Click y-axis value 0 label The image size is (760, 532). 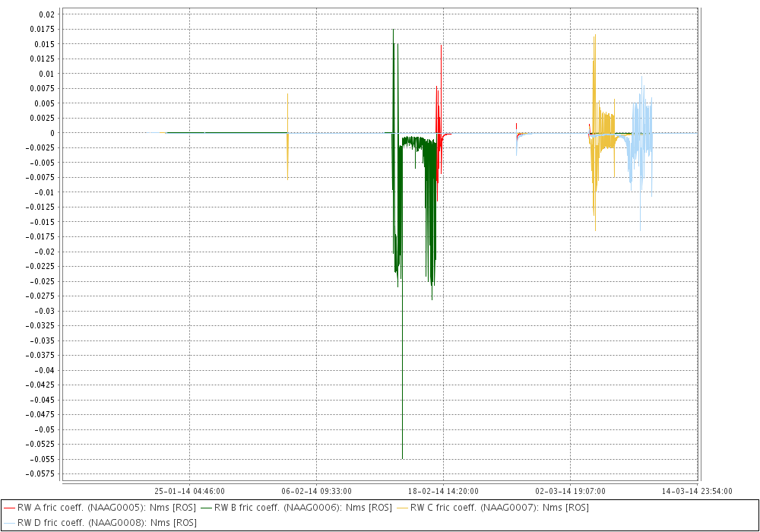53,133
